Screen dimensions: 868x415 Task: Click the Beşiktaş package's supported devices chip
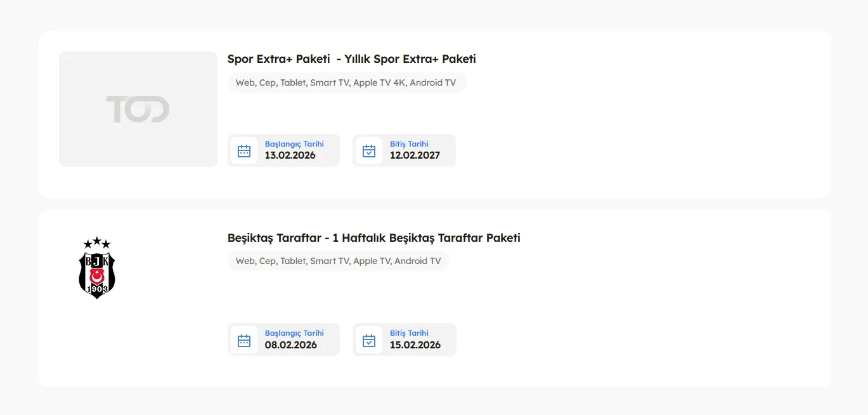point(338,261)
